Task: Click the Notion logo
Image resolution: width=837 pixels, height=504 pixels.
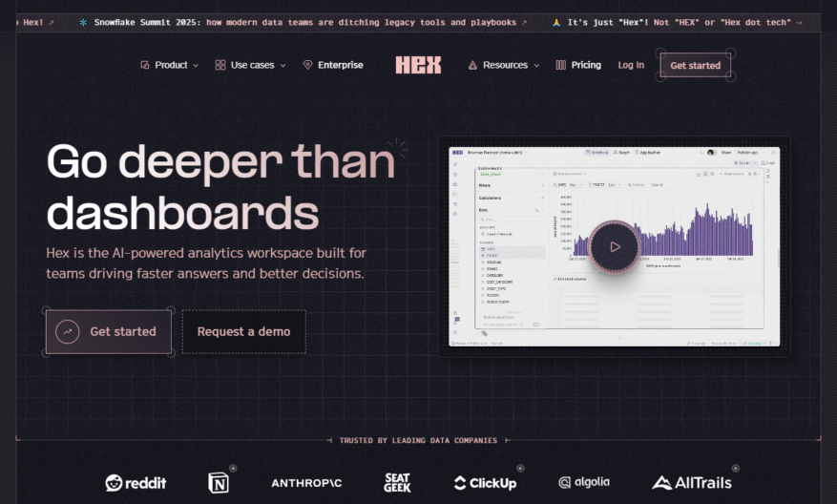Action: point(219,483)
